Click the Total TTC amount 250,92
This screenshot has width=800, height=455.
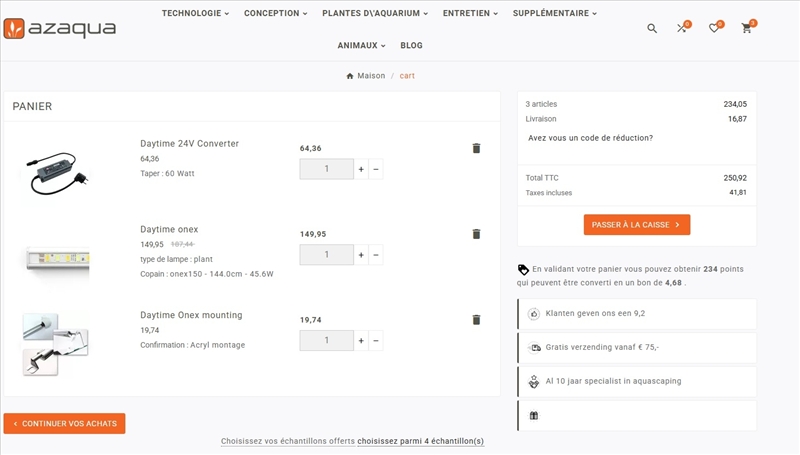(x=735, y=178)
